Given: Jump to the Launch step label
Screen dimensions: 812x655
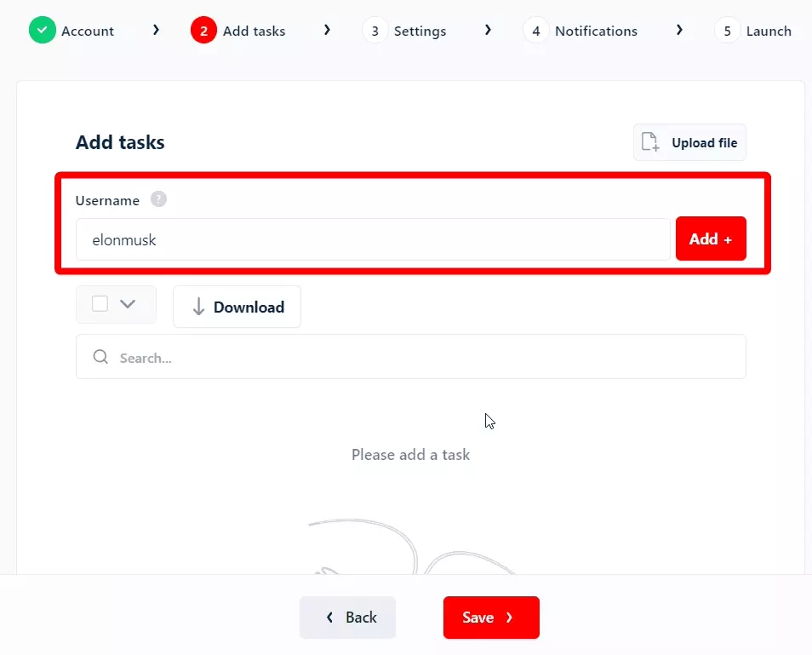Looking at the screenshot, I should tap(769, 31).
